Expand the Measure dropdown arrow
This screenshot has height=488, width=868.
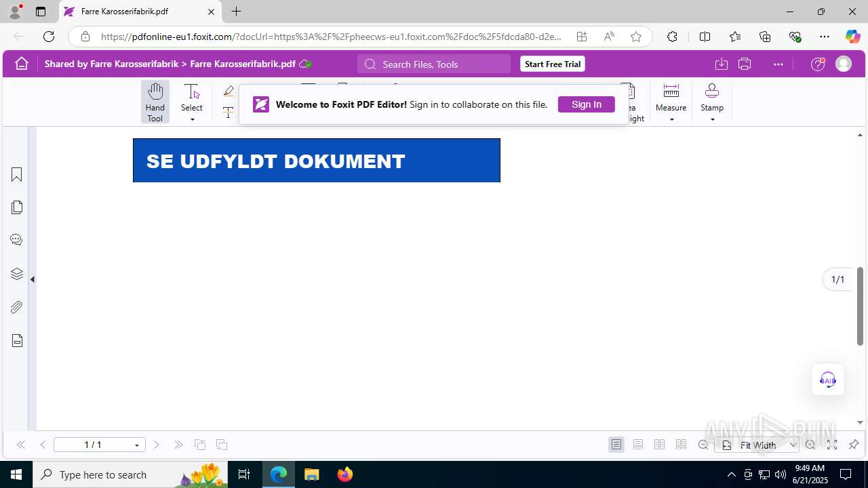pos(671,120)
